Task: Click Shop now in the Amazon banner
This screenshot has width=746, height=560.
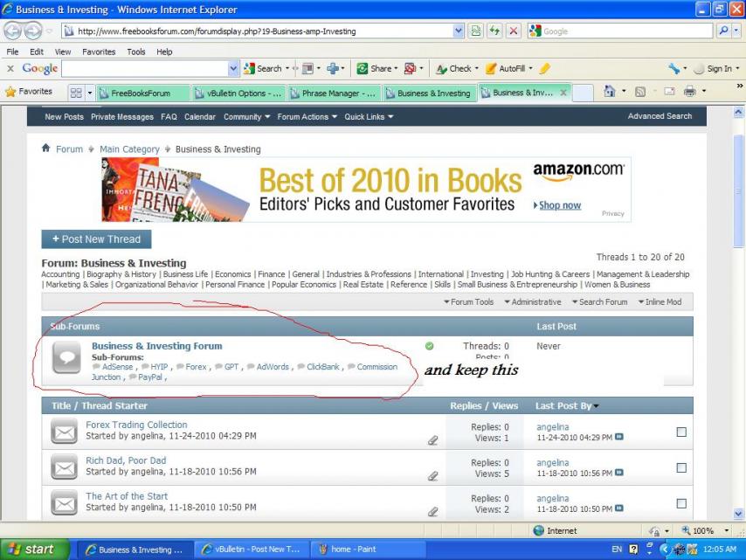Action: point(559,205)
